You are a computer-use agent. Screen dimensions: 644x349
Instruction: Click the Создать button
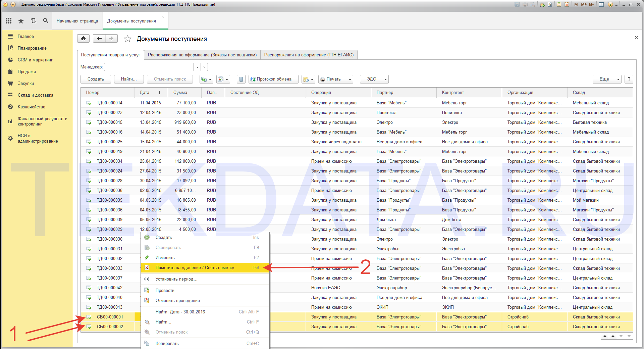coord(96,79)
